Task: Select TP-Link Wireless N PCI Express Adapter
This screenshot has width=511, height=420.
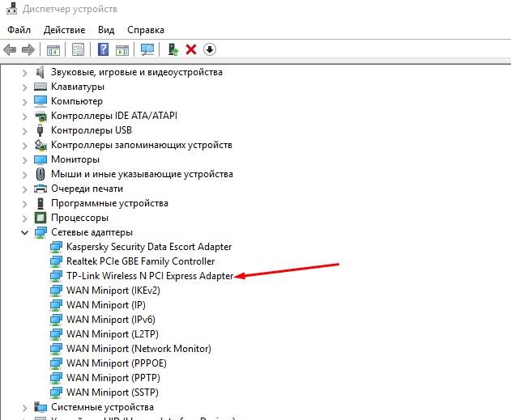Action: (150, 276)
